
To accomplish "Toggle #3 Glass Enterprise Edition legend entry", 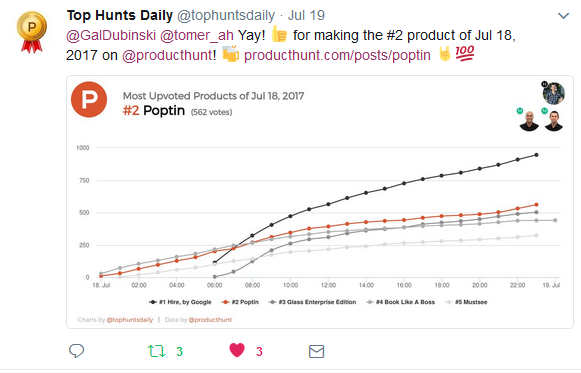I will click(312, 302).
